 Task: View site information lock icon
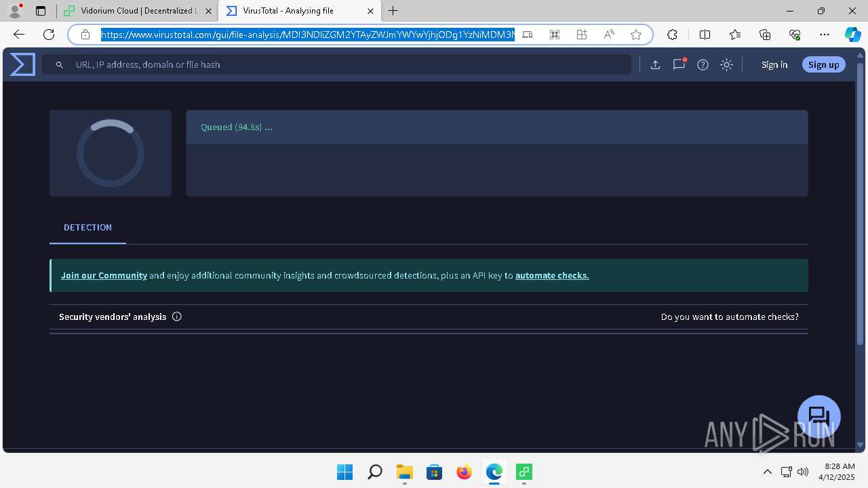coord(85,35)
